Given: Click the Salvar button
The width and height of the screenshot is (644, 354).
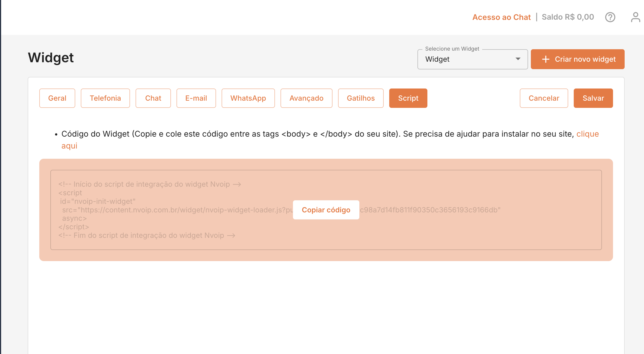Looking at the screenshot, I should 593,98.
